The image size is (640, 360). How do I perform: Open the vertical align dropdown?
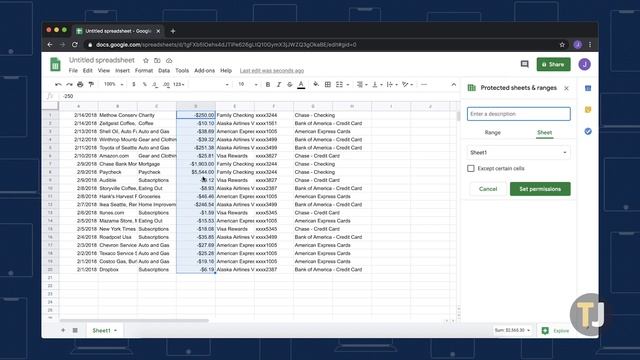pyautogui.click(x=377, y=84)
